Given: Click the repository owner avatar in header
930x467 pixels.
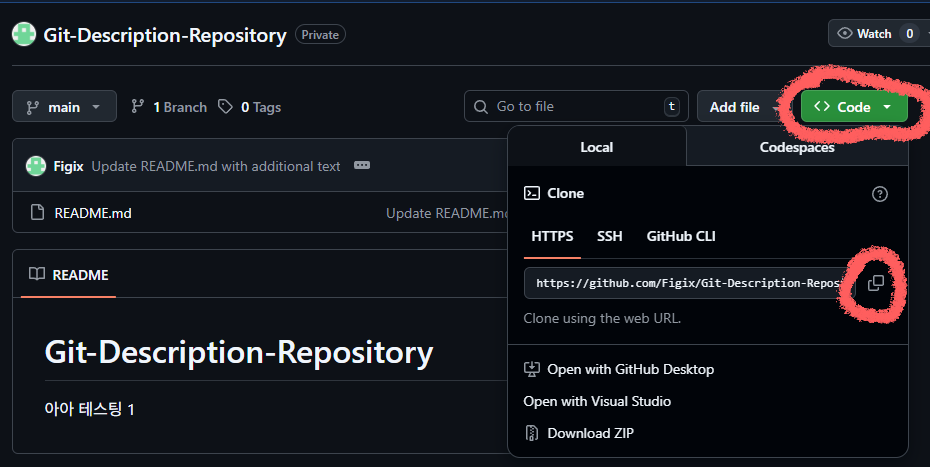Looking at the screenshot, I should (24, 35).
